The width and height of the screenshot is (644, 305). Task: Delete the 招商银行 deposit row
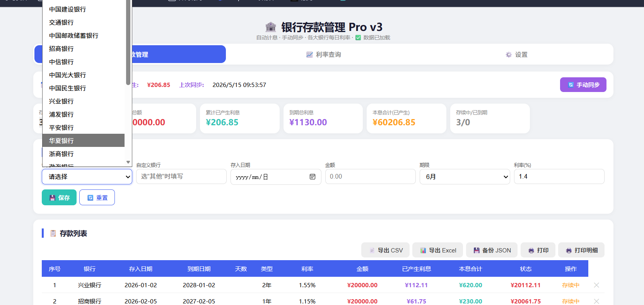596,301
